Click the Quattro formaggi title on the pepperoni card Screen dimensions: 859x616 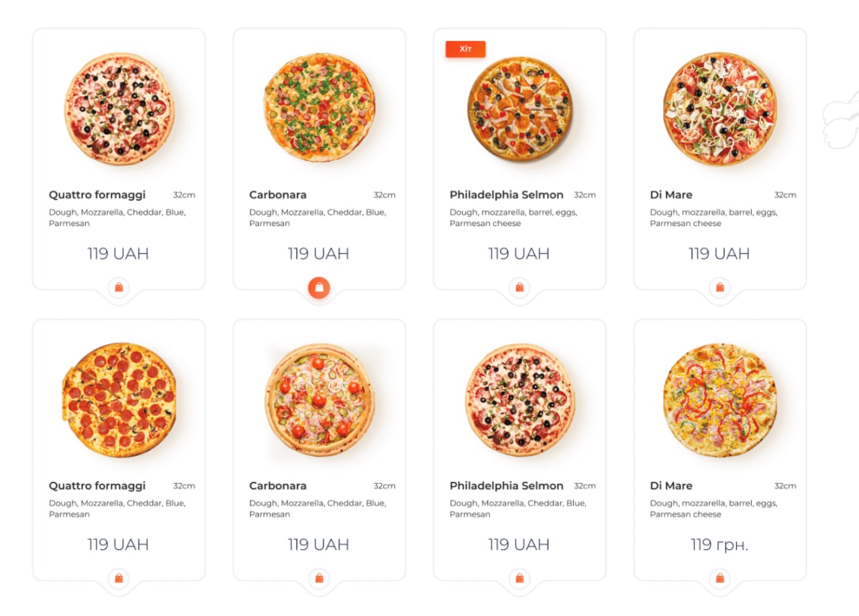click(97, 486)
